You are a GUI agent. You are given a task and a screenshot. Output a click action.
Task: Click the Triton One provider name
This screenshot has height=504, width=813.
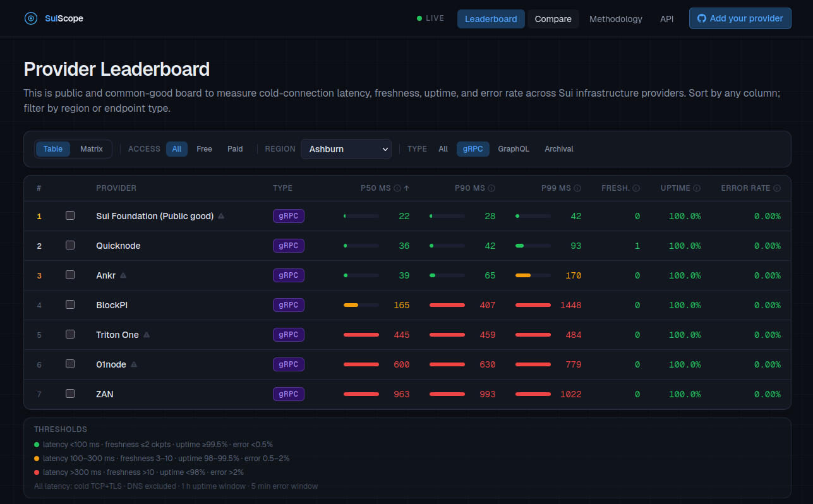[117, 335]
